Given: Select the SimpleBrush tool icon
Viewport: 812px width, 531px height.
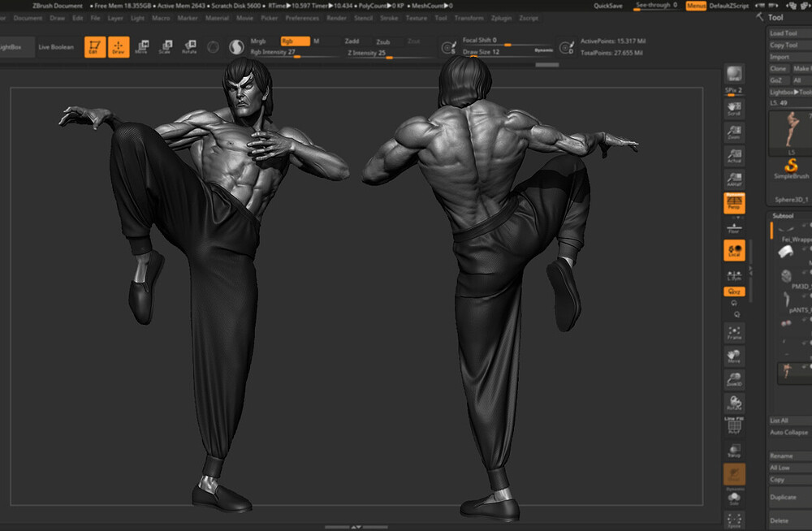Looking at the screenshot, I should (791, 170).
